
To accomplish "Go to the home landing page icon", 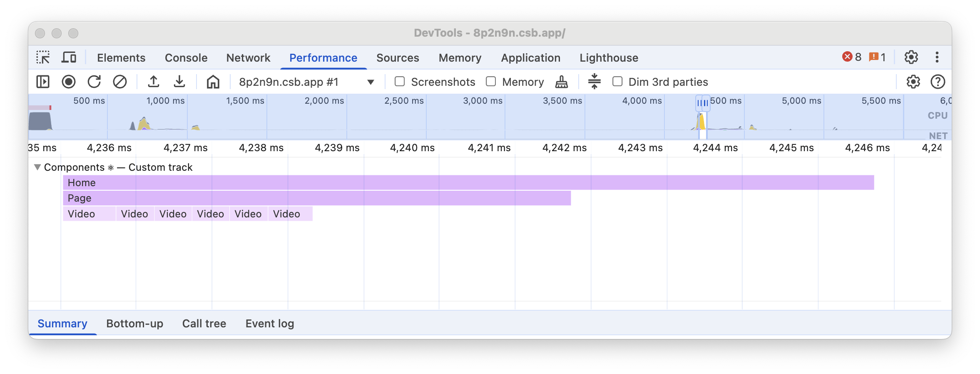I will 213,82.
